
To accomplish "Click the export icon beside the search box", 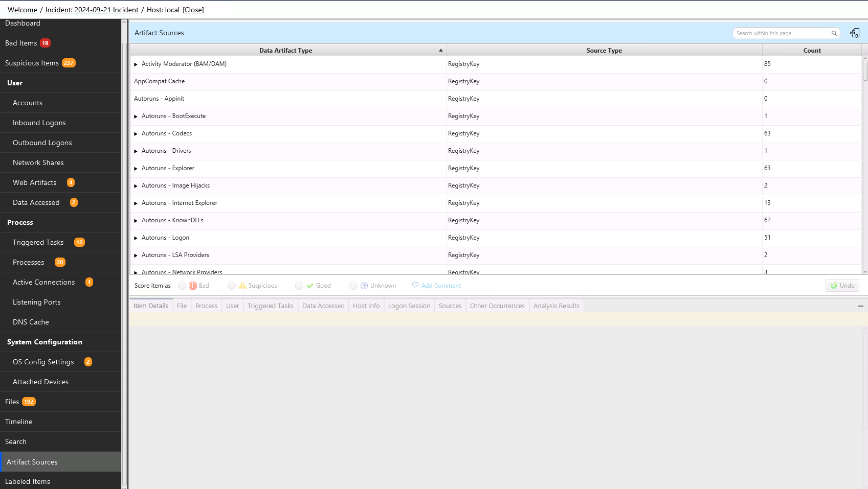I will [854, 33].
